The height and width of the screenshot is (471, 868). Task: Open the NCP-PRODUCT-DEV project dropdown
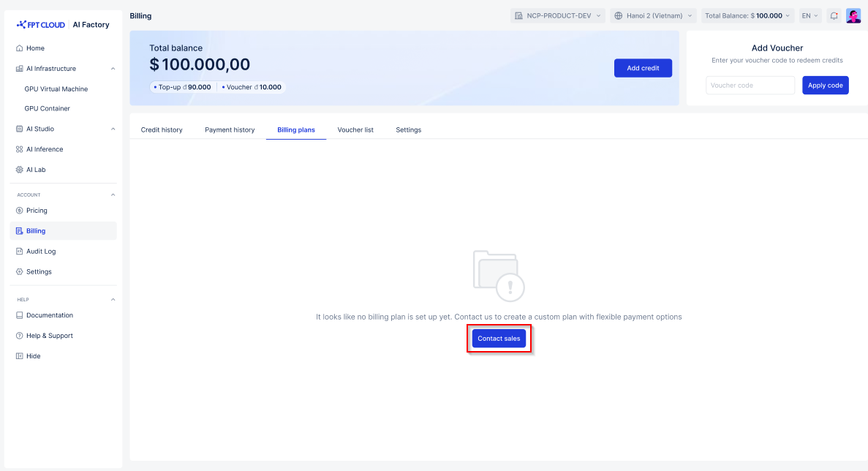point(558,15)
